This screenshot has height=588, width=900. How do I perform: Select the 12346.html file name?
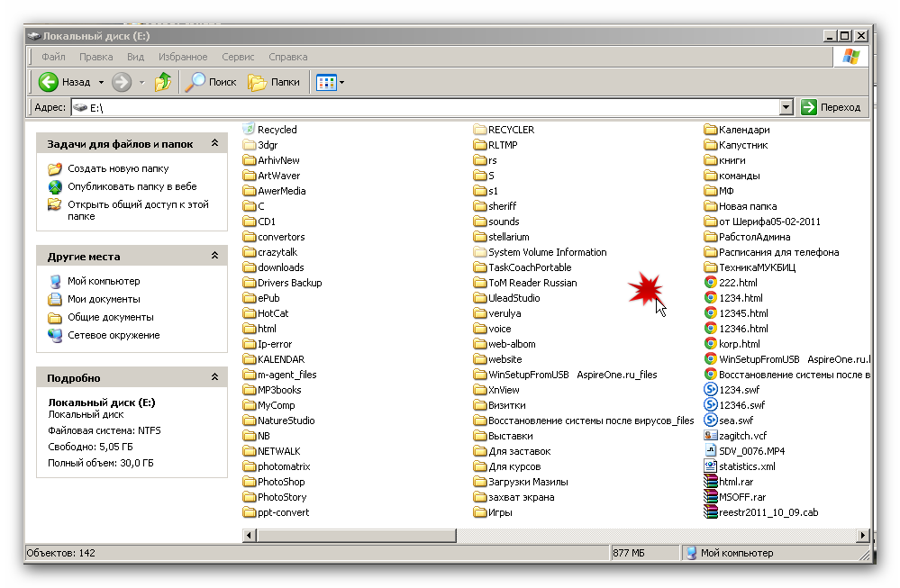point(743,329)
